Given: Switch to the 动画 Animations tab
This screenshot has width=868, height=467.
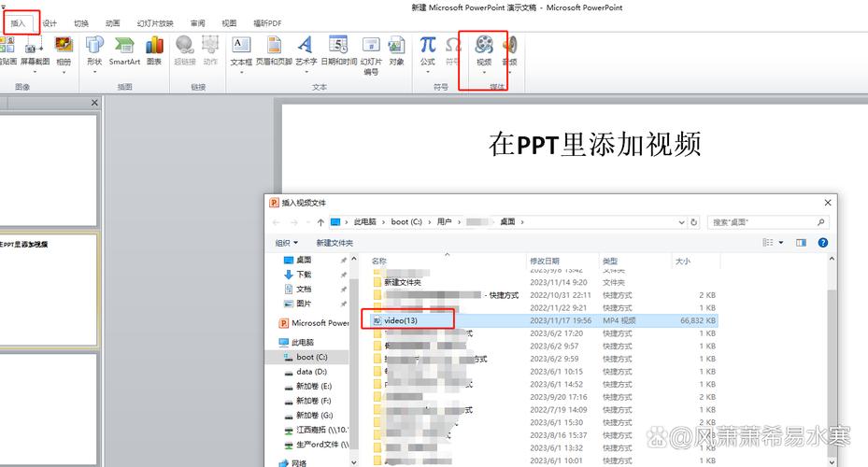Looking at the screenshot, I should click(x=113, y=23).
